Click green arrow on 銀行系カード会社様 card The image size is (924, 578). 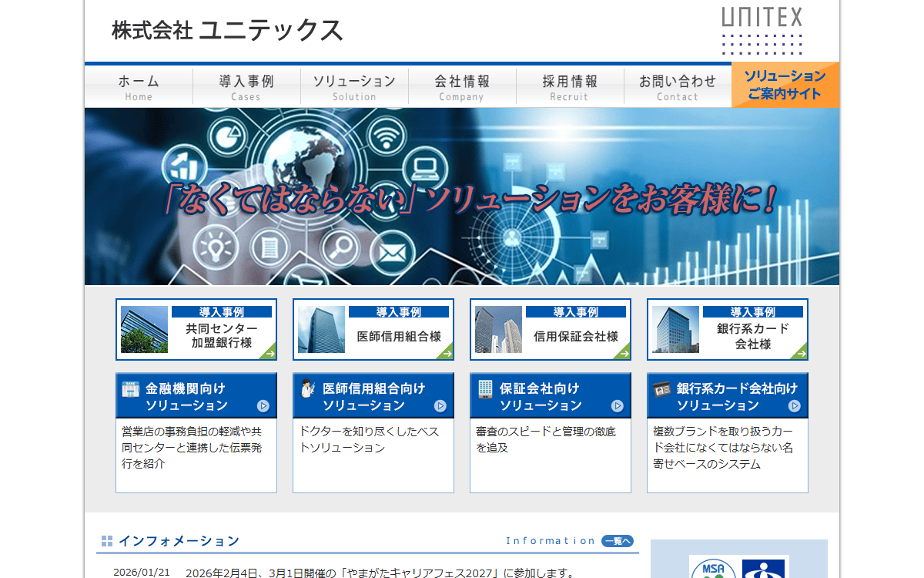click(800, 353)
